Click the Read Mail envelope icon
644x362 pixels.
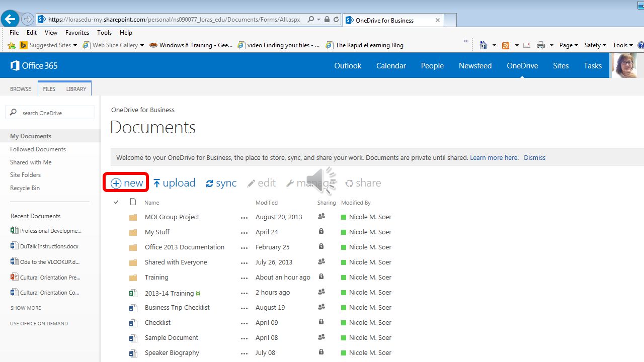(526, 45)
